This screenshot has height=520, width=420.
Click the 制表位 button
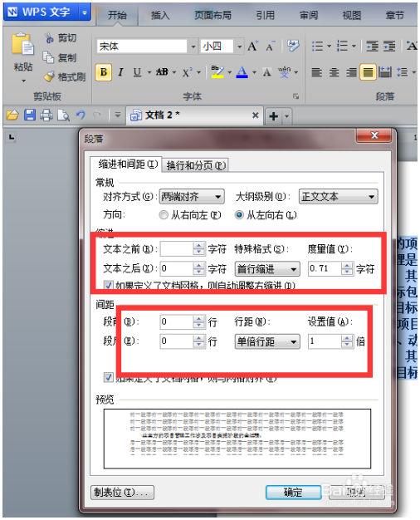tap(122, 493)
